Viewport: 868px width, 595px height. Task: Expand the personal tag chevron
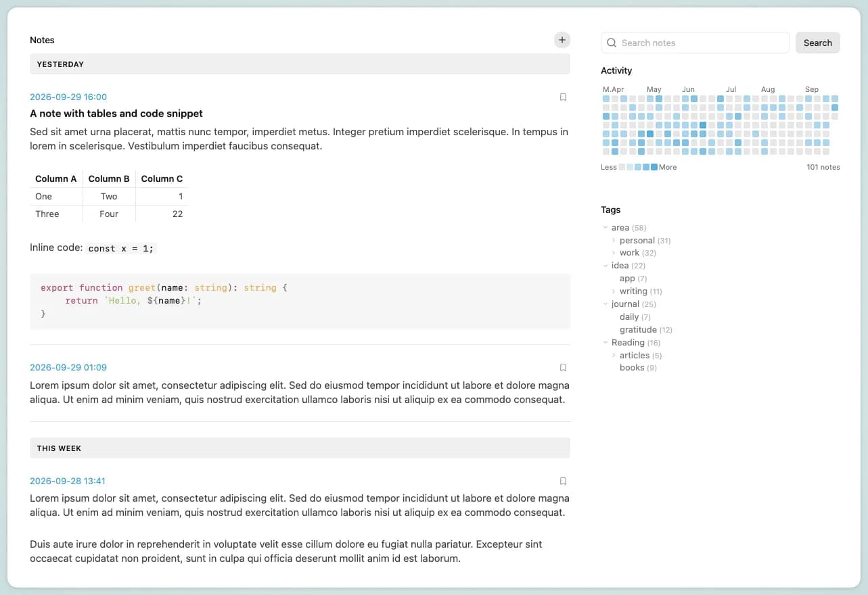click(614, 240)
